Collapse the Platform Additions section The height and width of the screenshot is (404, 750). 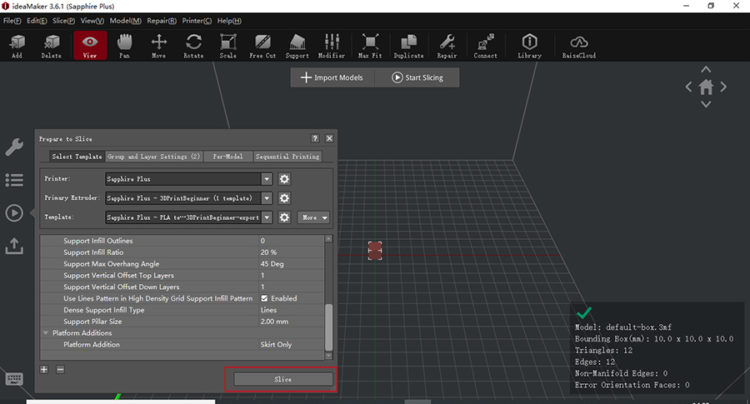(46, 333)
